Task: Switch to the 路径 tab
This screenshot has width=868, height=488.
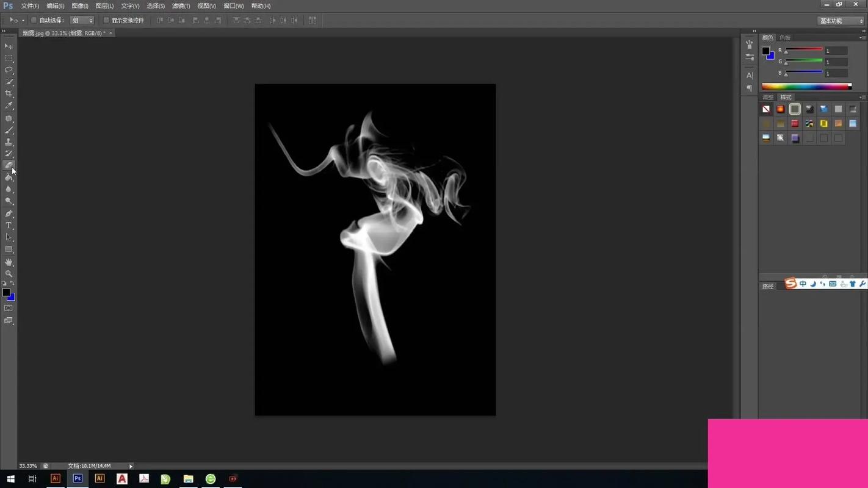Action: click(768, 286)
